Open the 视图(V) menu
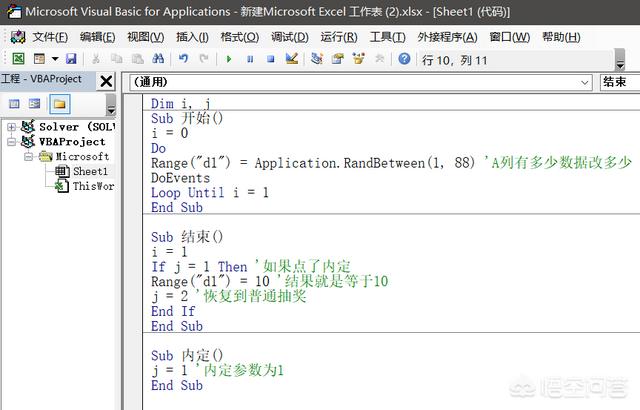 pyautogui.click(x=145, y=37)
